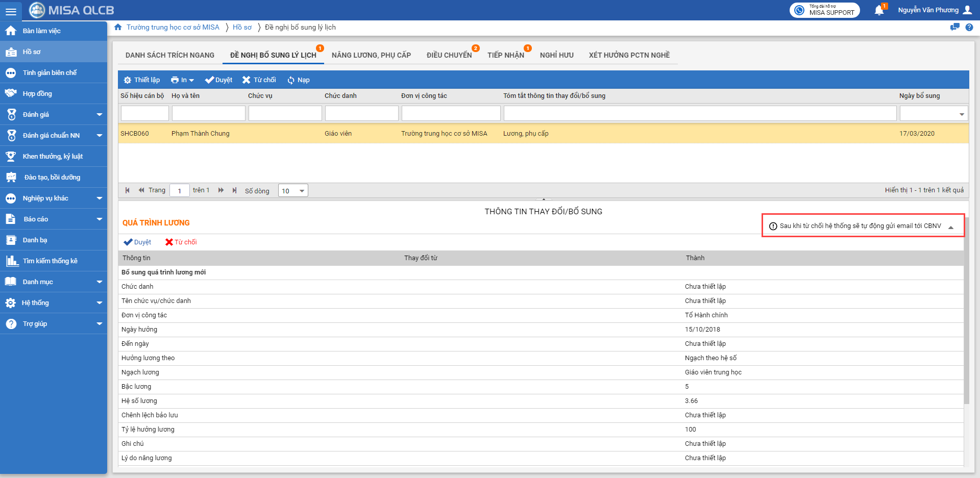
Task: Open the Số dòng rows dropdown
Action: (293, 191)
